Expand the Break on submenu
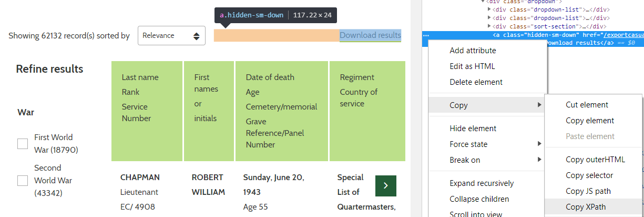The height and width of the screenshot is (217, 644). [487, 160]
